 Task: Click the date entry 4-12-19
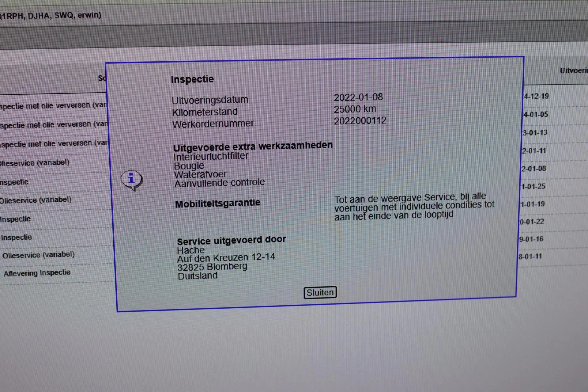pyautogui.click(x=536, y=96)
